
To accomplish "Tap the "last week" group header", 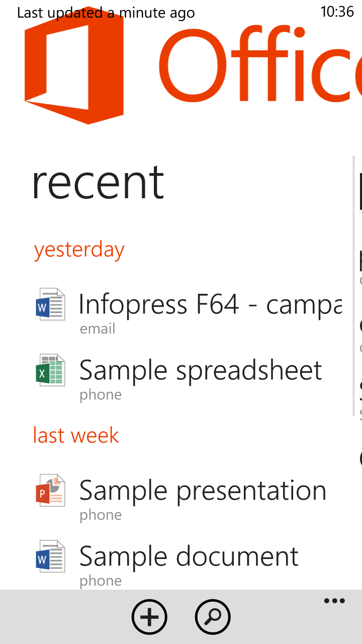I will (76, 436).
